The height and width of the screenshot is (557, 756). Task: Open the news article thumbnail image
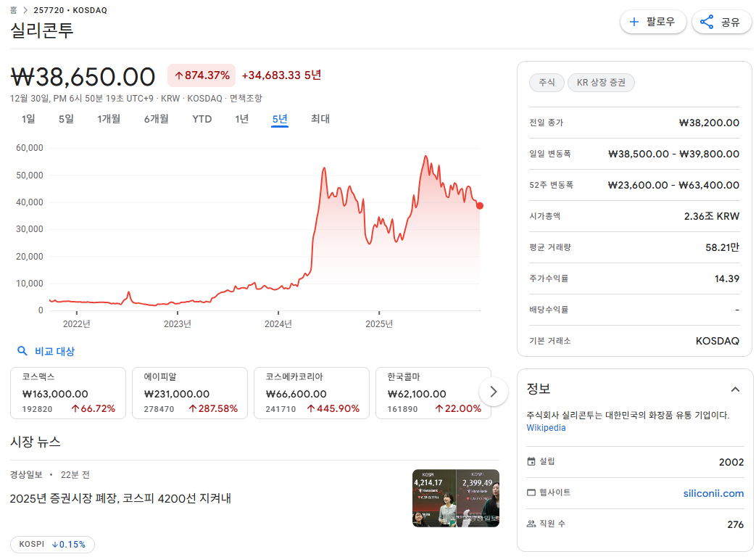[x=456, y=498]
